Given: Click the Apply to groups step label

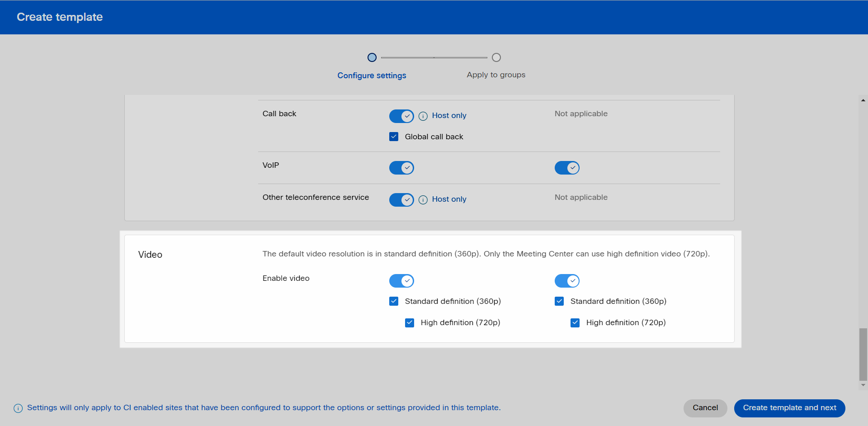Looking at the screenshot, I should click(496, 75).
